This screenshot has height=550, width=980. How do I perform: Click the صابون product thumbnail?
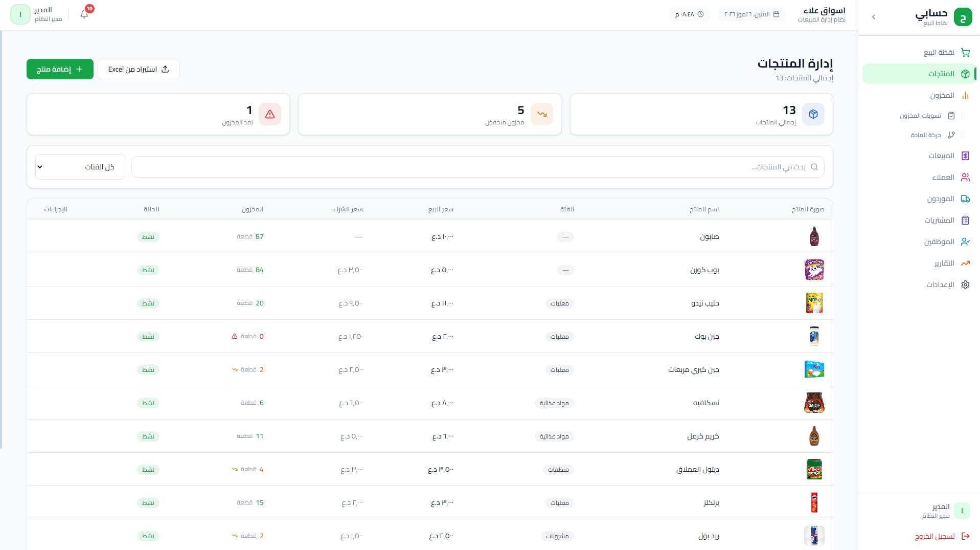pos(814,236)
